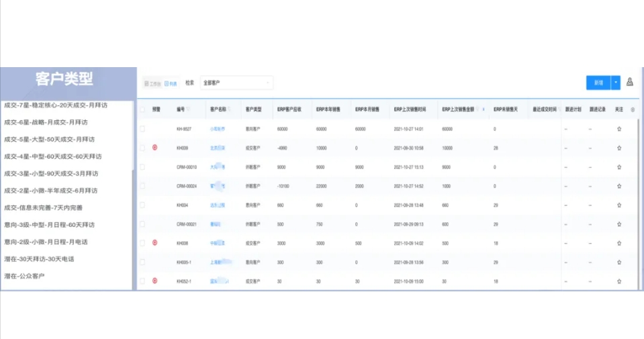Open customer name link in row CRM-00010
This screenshot has width=644, height=339.
coord(218,167)
